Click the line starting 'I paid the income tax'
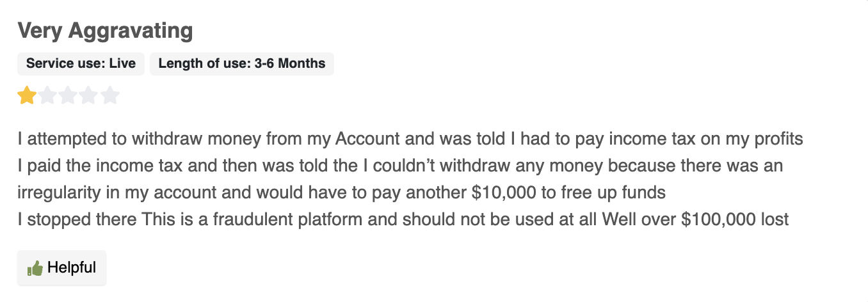 tap(400, 166)
